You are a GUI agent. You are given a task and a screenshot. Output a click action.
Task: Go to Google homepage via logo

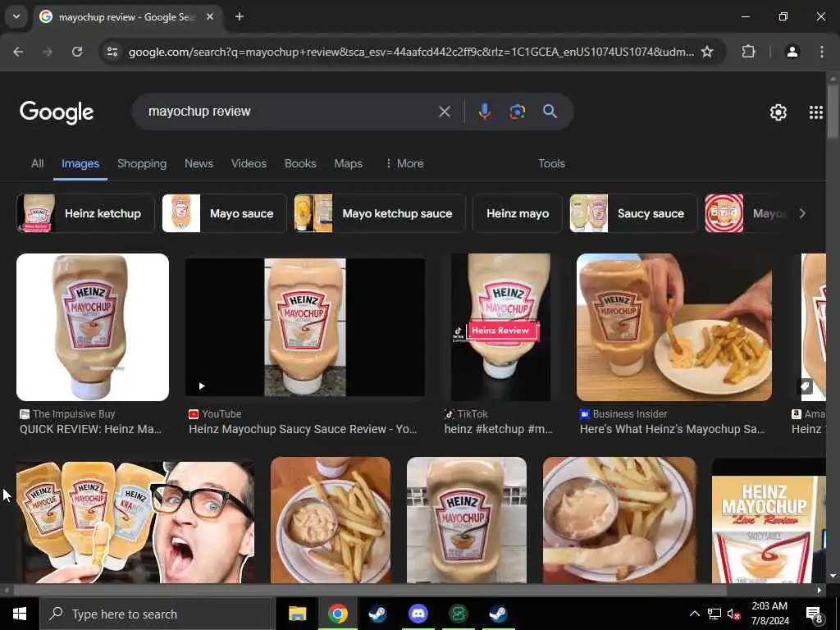click(x=57, y=112)
